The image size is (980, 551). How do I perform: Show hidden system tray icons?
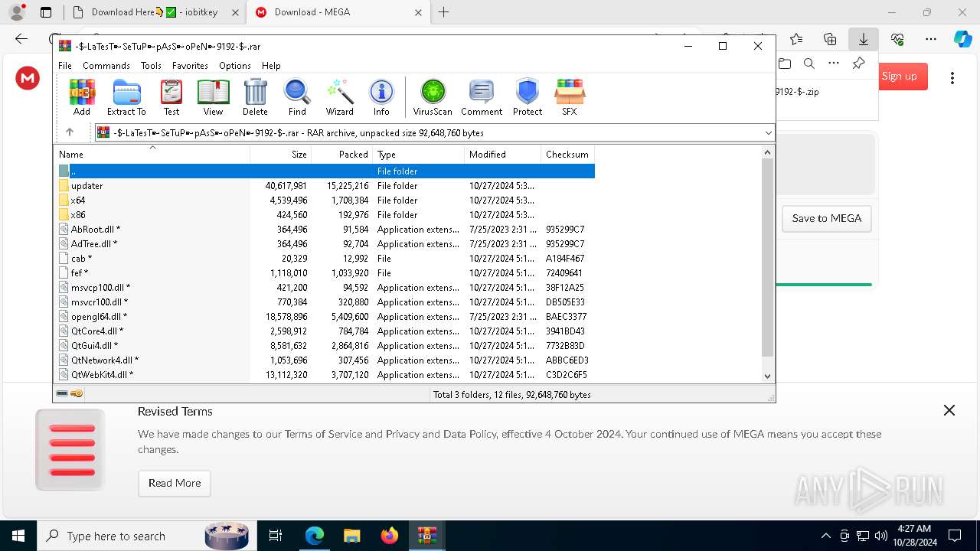825,536
